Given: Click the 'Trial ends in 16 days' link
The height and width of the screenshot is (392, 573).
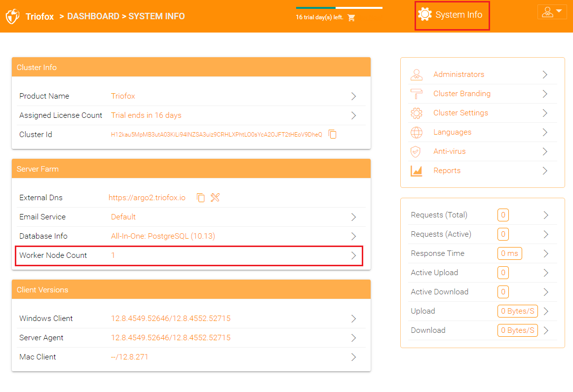Looking at the screenshot, I should point(146,115).
